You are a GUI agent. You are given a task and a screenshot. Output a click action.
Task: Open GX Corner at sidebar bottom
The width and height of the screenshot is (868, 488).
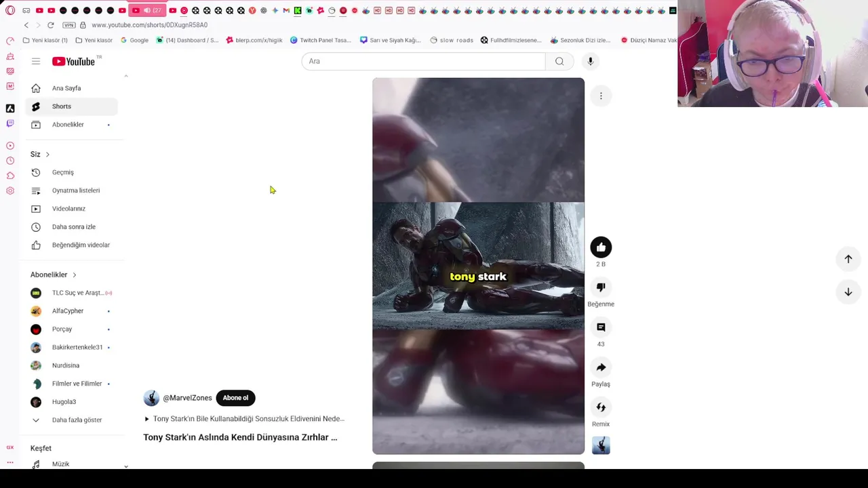10,447
